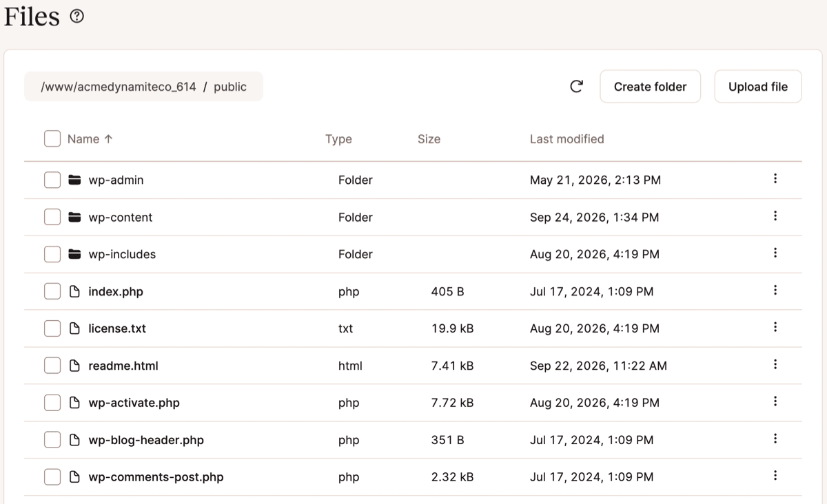
Task: Sort by the Name column header
Action: click(x=90, y=138)
